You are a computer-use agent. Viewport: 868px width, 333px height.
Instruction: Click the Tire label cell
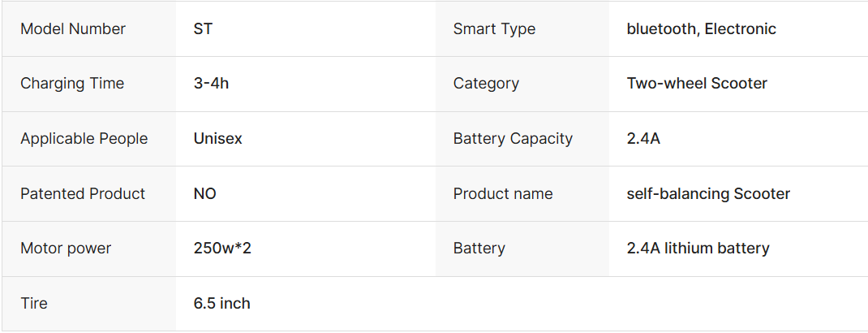point(34,304)
